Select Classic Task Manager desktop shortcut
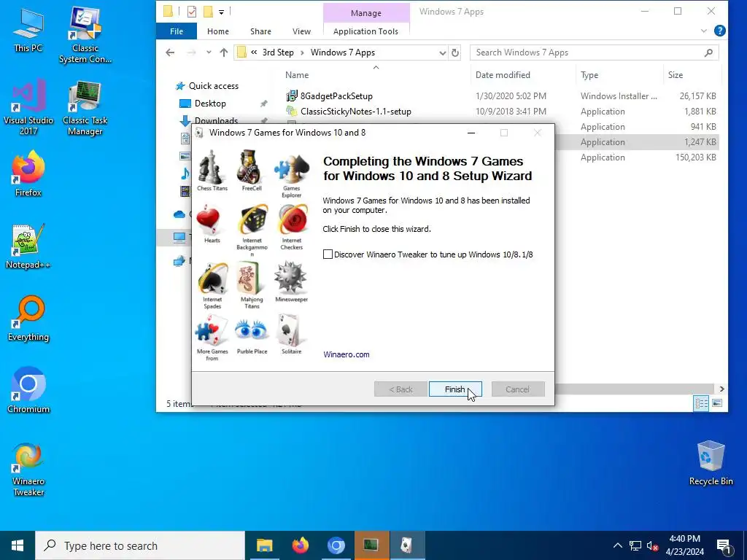The height and width of the screenshot is (560, 747). click(85, 108)
